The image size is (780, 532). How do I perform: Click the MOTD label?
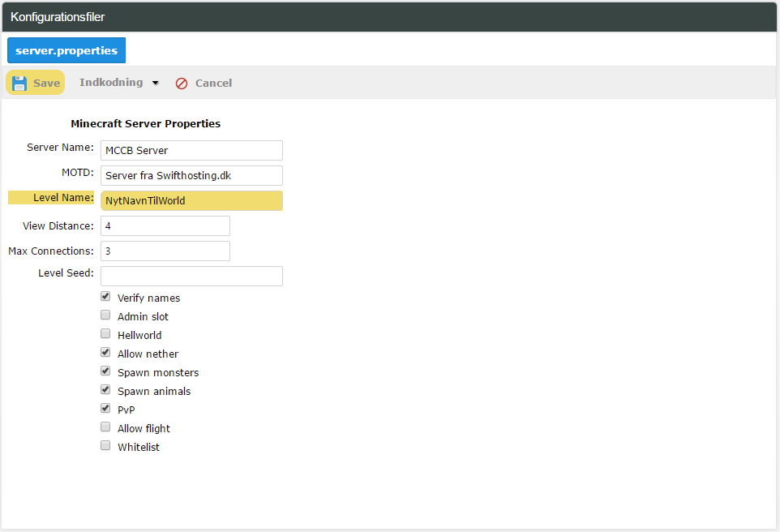pyautogui.click(x=78, y=172)
